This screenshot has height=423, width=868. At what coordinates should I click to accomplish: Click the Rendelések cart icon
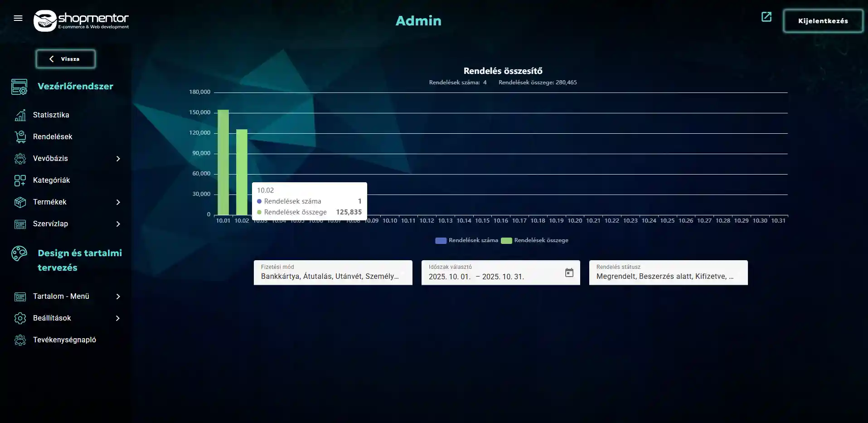[x=20, y=137]
